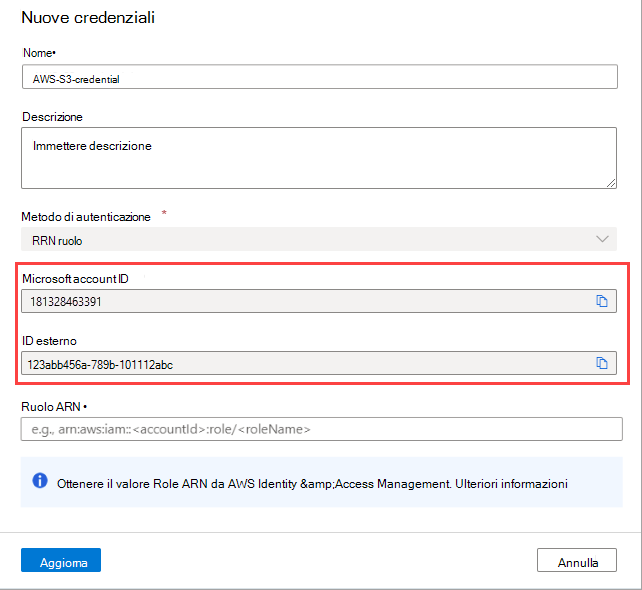Screen dimensions: 642x590
Task: Click the Aggiorna button
Action: [x=61, y=561]
